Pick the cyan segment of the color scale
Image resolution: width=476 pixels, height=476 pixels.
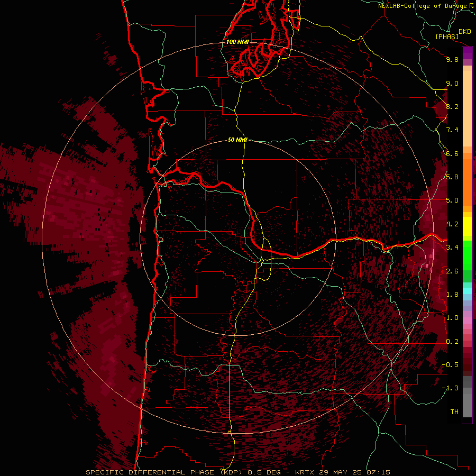467,291
